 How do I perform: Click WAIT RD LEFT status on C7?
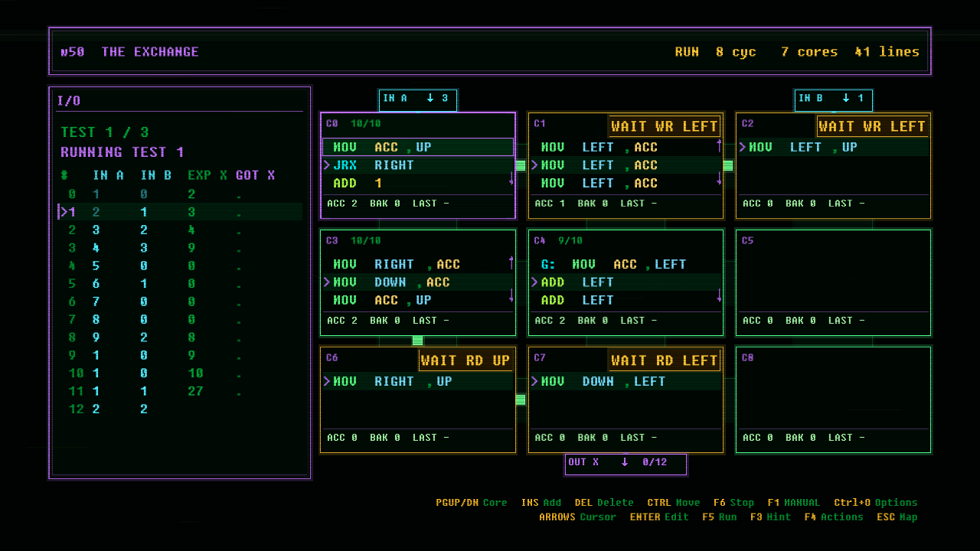[665, 360]
